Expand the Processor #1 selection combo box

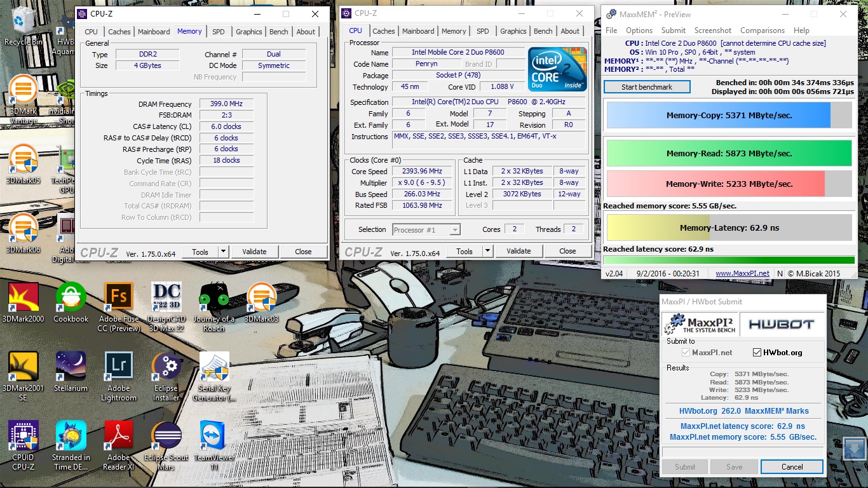(426, 230)
